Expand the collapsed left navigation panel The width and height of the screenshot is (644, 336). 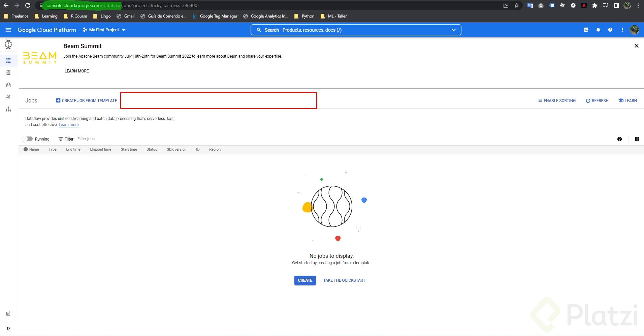8,328
